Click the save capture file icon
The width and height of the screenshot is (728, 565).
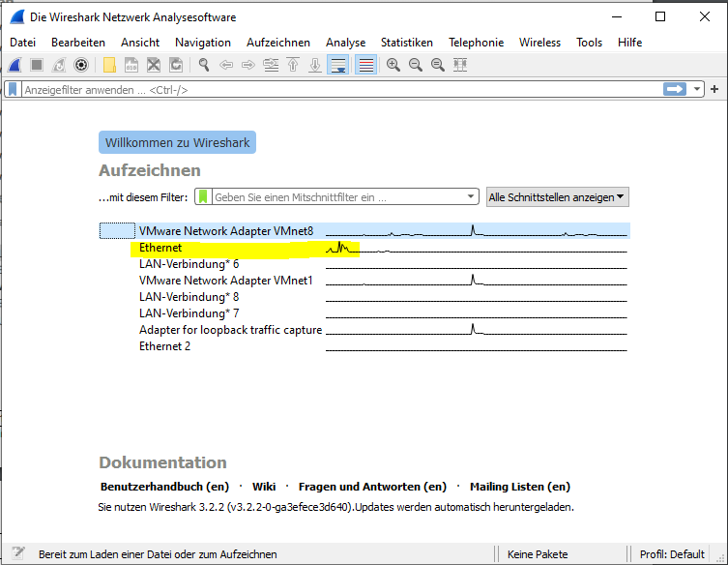131,65
